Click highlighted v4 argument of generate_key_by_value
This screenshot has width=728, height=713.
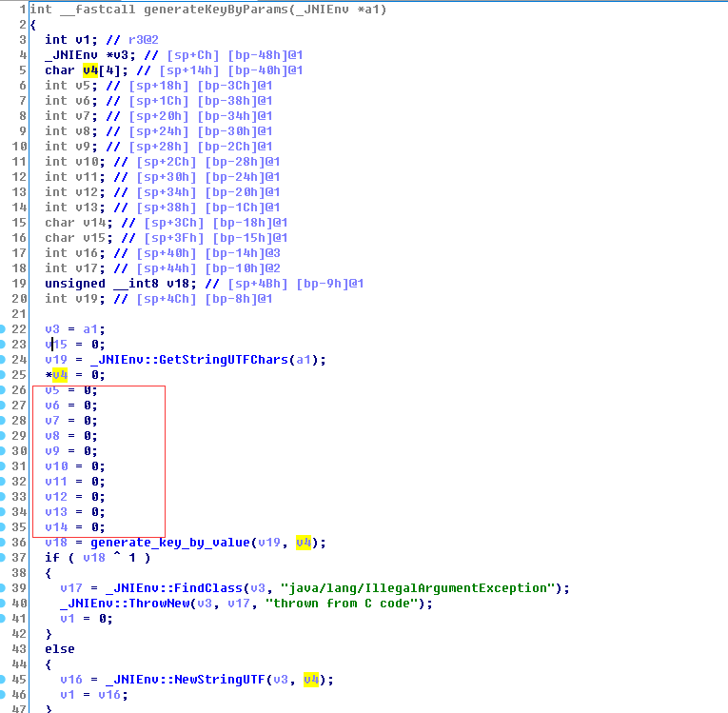tap(304, 543)
